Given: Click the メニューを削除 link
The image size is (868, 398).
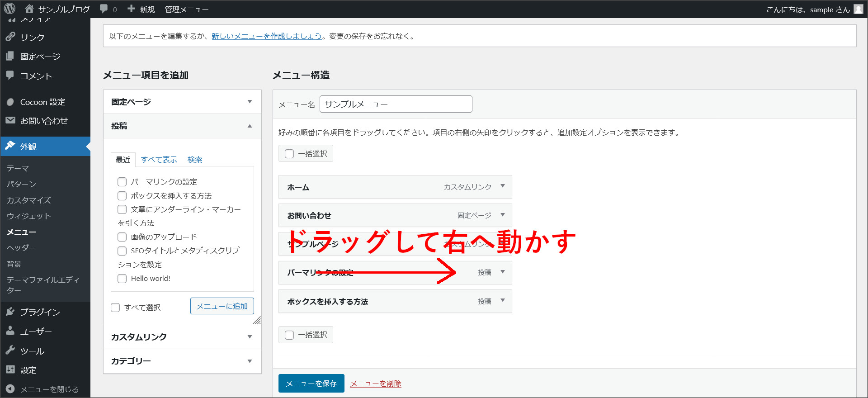Looking at the screenshot, I should (x=375, y=384).
